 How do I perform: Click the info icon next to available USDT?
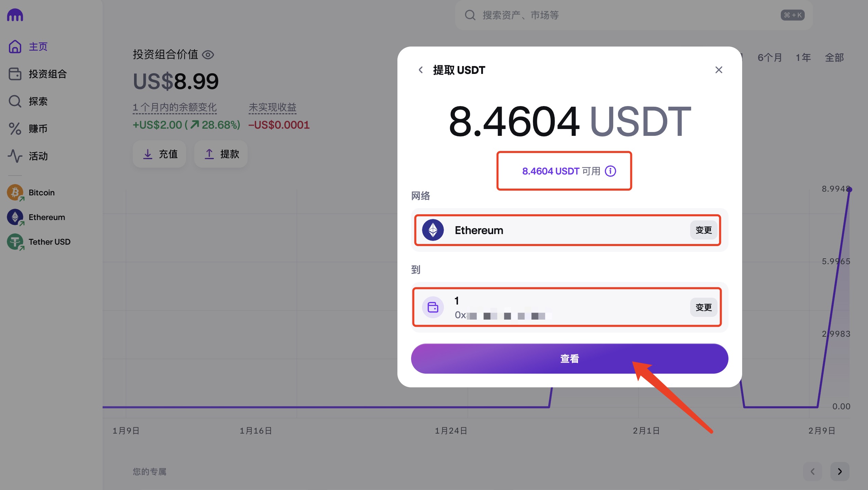(610, 171)
